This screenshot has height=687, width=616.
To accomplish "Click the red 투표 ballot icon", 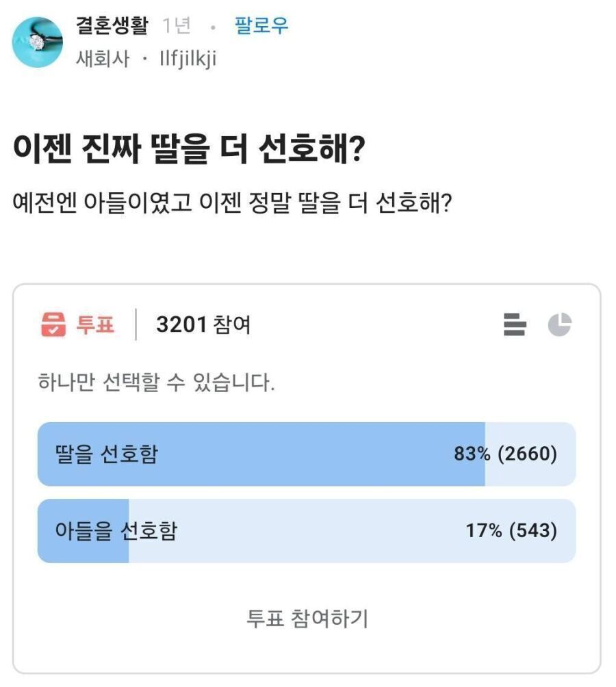I will pyautogui.click(x=53, y=324).
